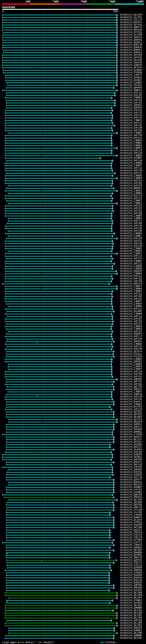Image resolution: width=146 pixels, height=644 pixels.
Task: Open hit UniRef100_Q9P4R9
Action: point(131,585)
